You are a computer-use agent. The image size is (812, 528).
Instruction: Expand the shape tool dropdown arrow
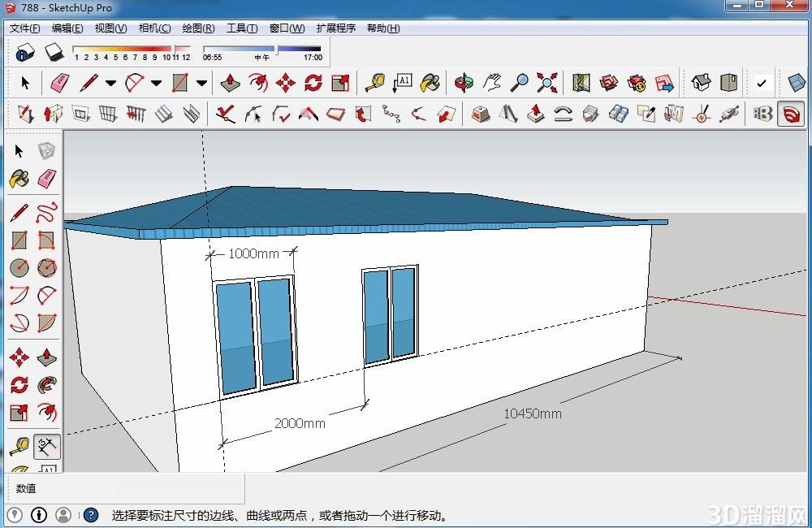pos(201,83)
